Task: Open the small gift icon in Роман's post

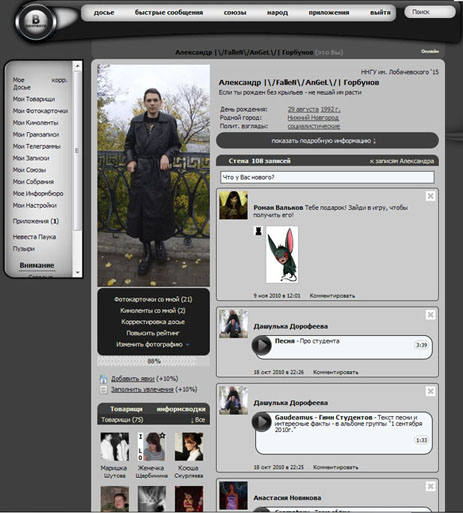Action: point(258,231)
